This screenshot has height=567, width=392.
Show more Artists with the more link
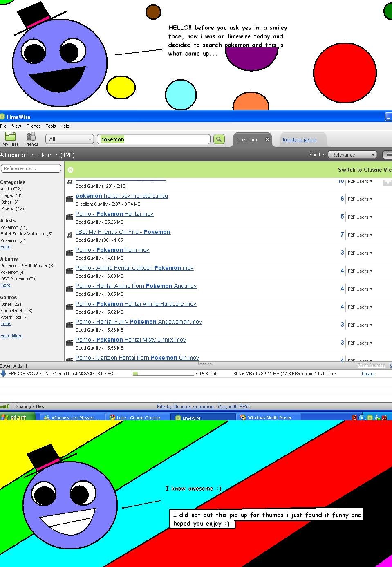[5, 247]
